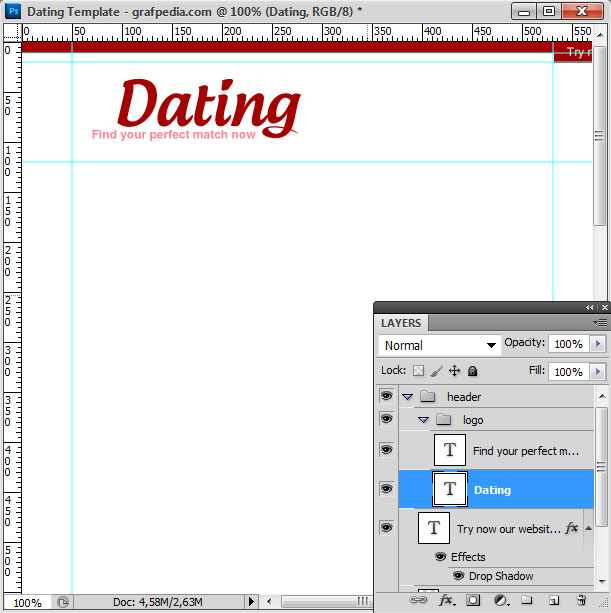Click the zoom 100% status field
Screen dimensions: 611x613
(x=27, y=602)
